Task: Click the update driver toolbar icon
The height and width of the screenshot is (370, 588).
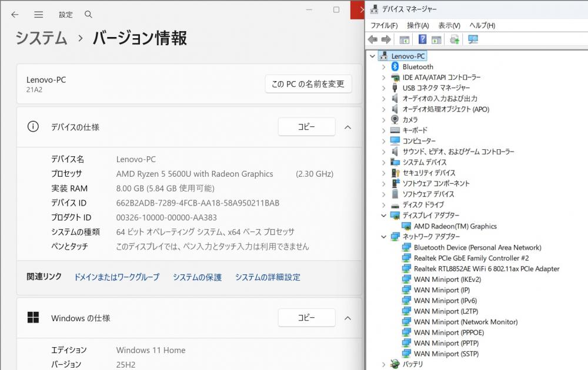Action: tap(455, 39)
